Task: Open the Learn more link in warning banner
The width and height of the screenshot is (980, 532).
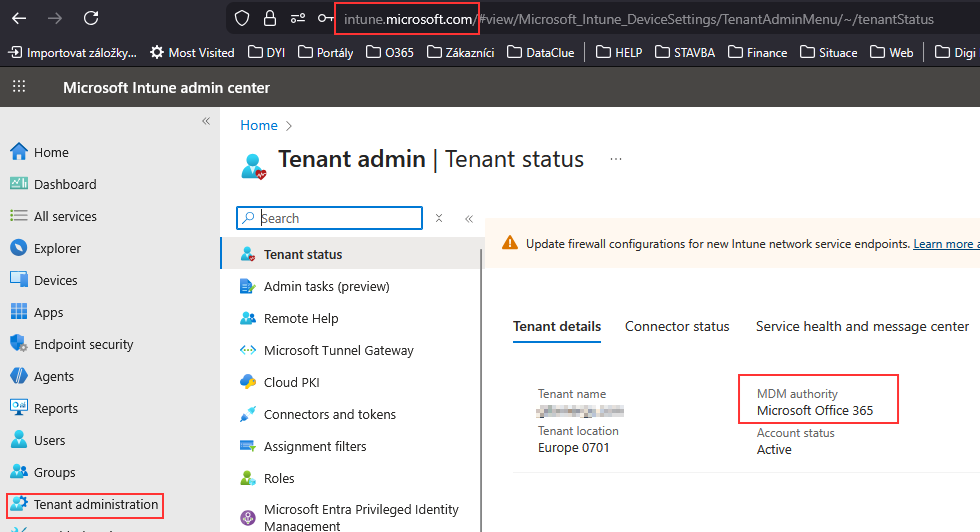Action: pyautogui.click(x=944, y=244)
